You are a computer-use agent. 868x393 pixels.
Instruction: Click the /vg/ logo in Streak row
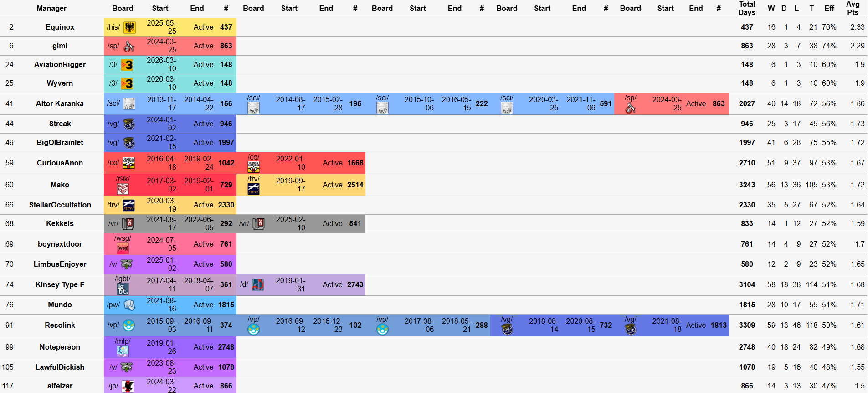(x=129, y=124)
